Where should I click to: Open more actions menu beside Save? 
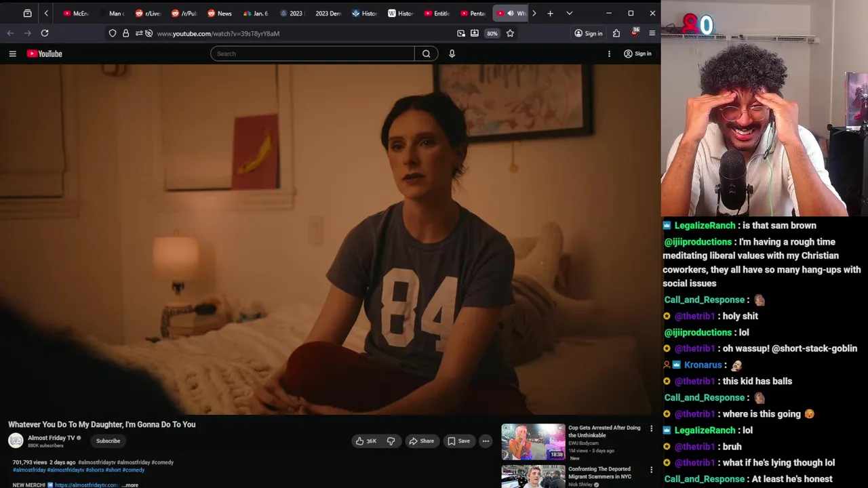(486, 441)
